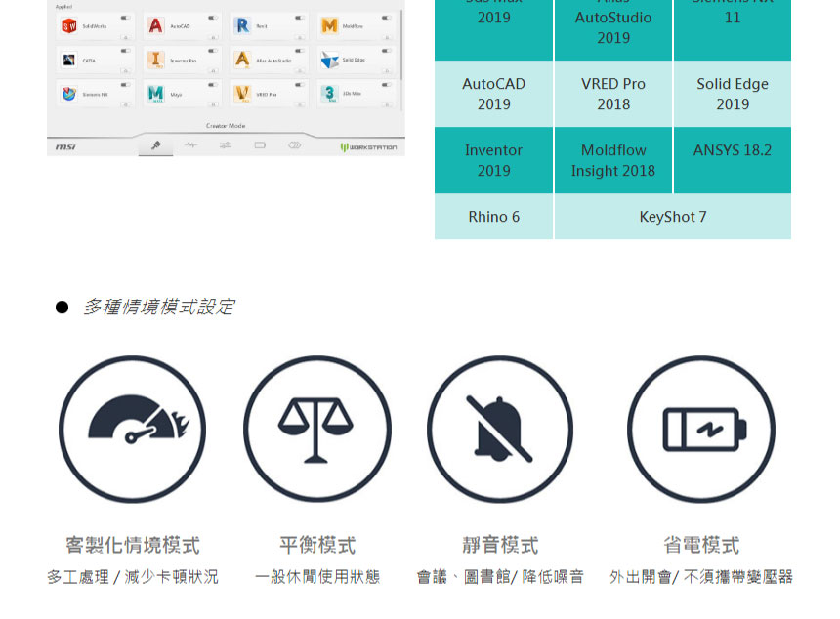This screenshot has height=619, width=840.
Task: Click the msi logo in bottom bar
Action: click(x=65, y=146)
